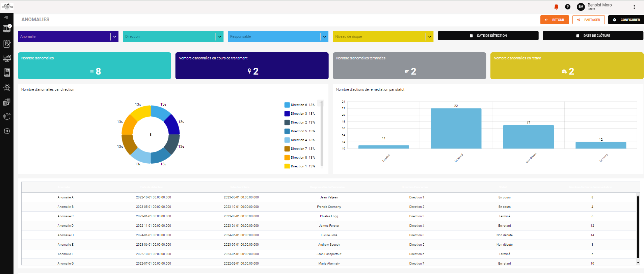Viewport: 644px width, 274px height.
Task: Open the book sidebar icon
Action: pos(7,73)
